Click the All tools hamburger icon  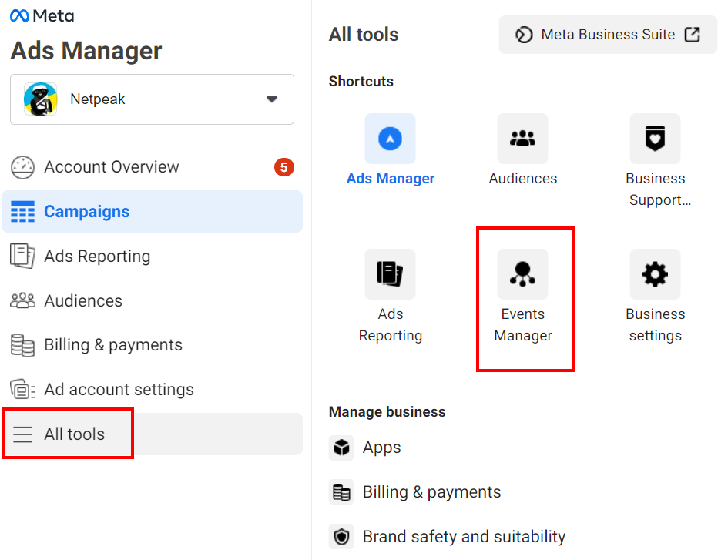coord(22,434)
